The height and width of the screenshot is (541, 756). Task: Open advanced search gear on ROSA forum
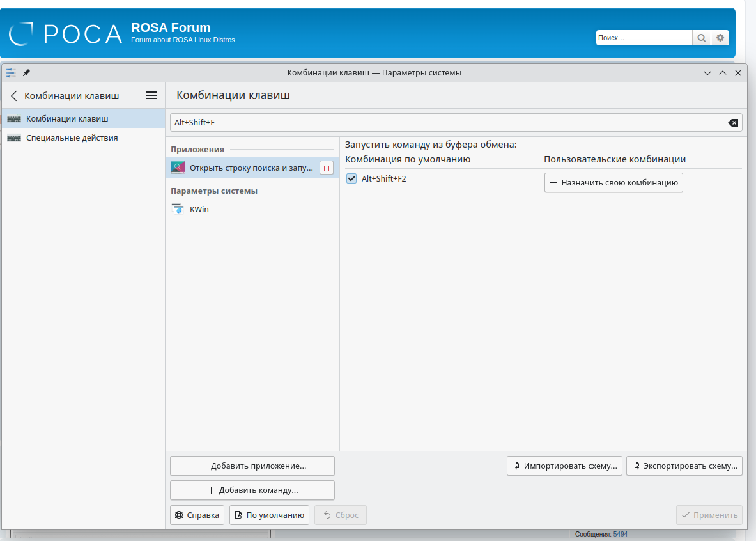[x=720, y=38]
